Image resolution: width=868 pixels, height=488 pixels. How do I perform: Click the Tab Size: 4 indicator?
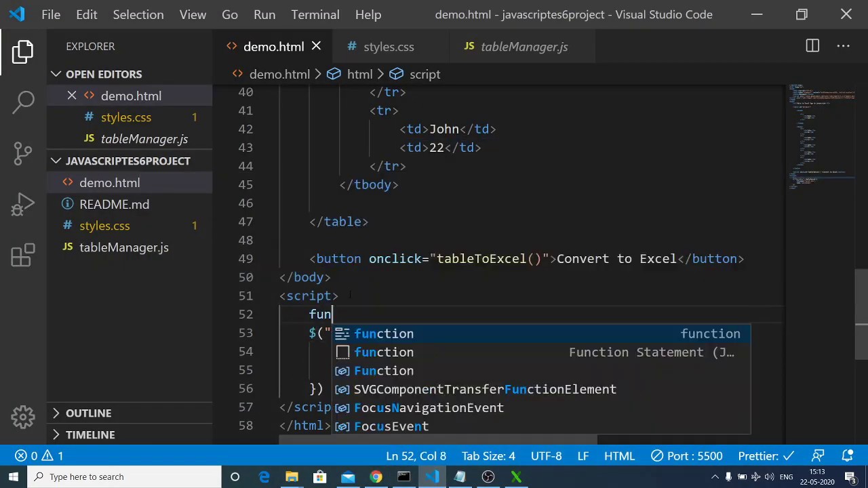click(488, 455)
